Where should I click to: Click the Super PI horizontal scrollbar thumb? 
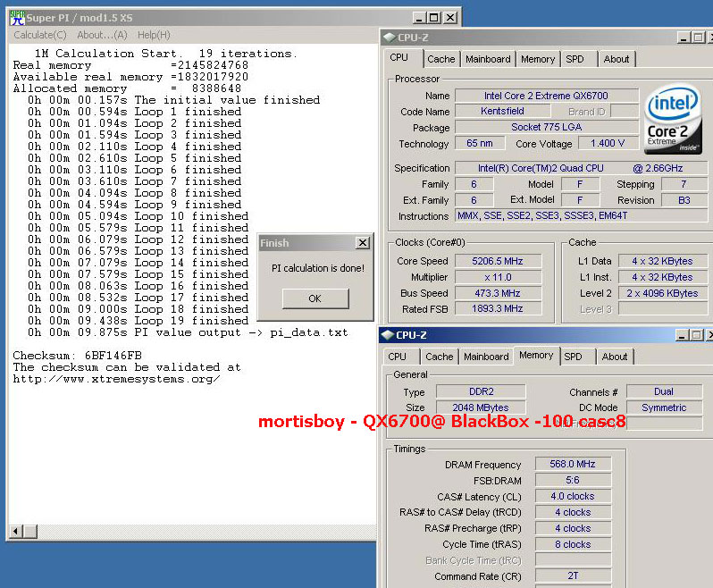pyautogui.click(x=30, y=531)
